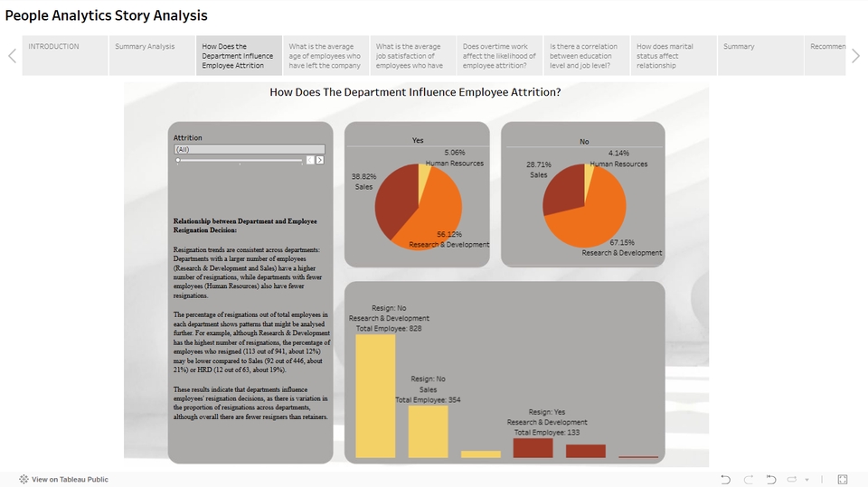This screenshot has width=868, height=487.
Task: Go to next story points with right arrow
Action: (x=855, y=56)
